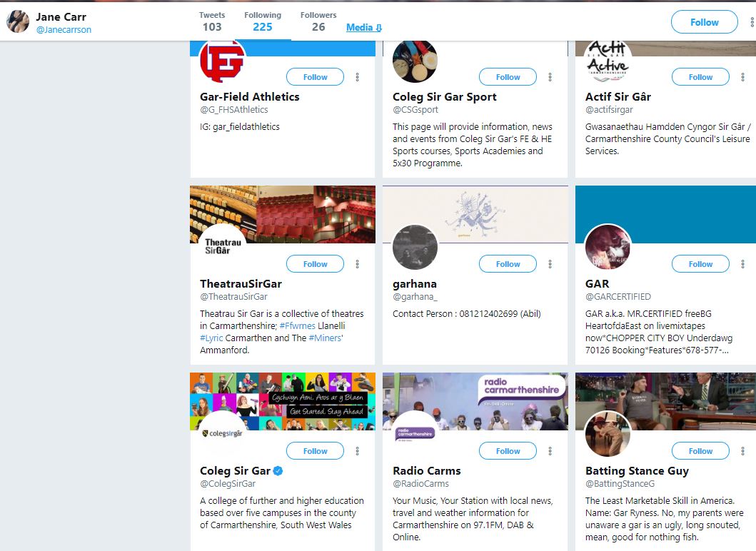Open more options for Coleg Sir Gar card

click(357, 451)
